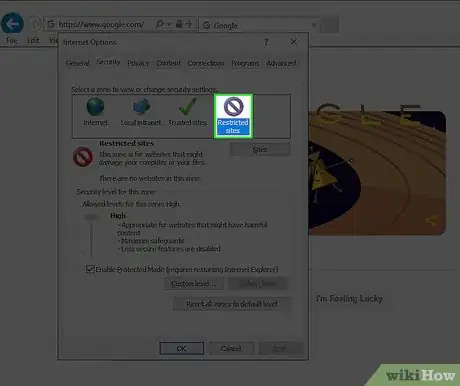Click the help question mark in Internet Options
This screenshot has height=386, width=460.
tap(266, 42)
